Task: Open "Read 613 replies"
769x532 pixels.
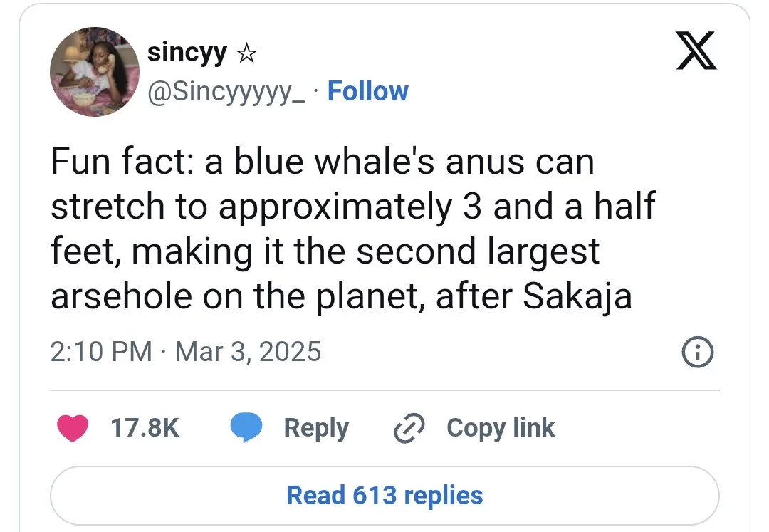Action: point(384,496)
